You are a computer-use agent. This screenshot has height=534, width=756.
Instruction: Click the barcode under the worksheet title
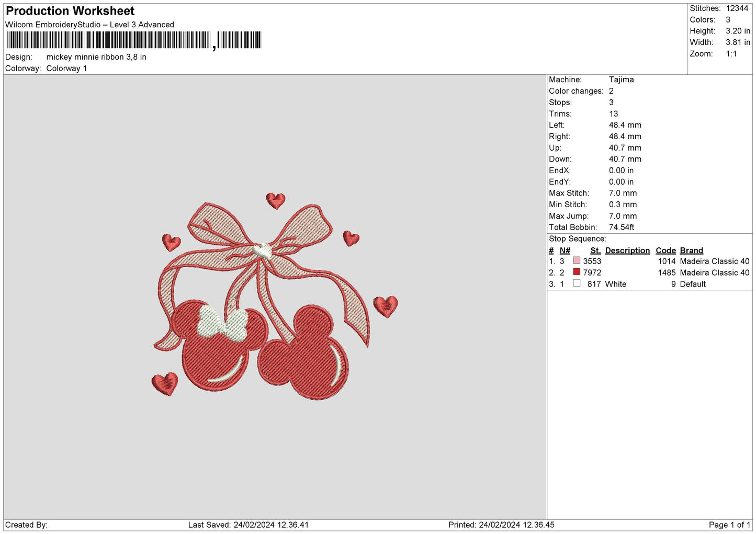pyautogui.click(x=134, y=40)
